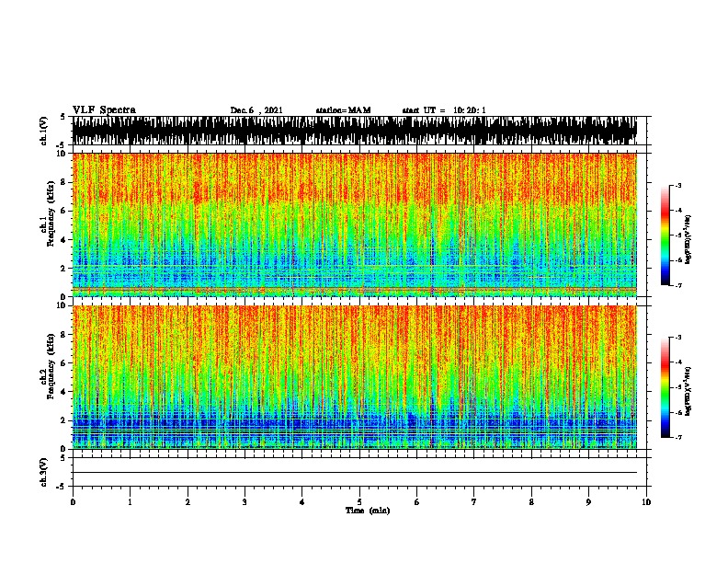728x563 pixels.
Task: Click the ch.2 colorbar log(PSD) unit label
Action: point(688,391)
